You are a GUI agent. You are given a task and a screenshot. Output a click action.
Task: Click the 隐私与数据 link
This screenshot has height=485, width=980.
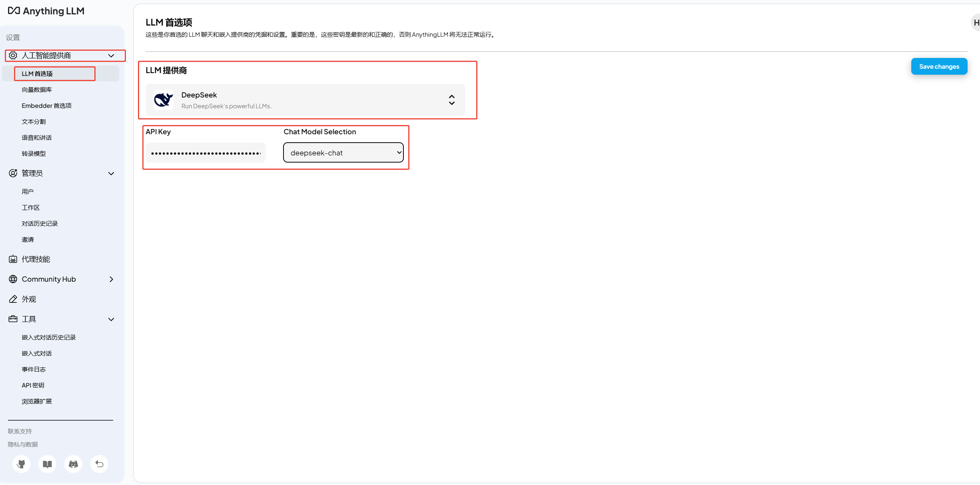click(x=23, y=444)
